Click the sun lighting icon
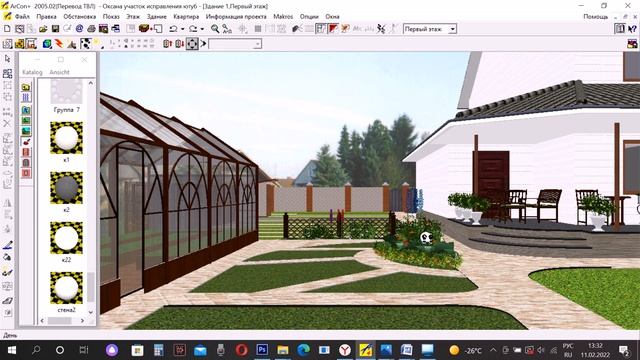The height and width of the screenshot is (360, 640). pyautogui.click(x=97, y=44)
